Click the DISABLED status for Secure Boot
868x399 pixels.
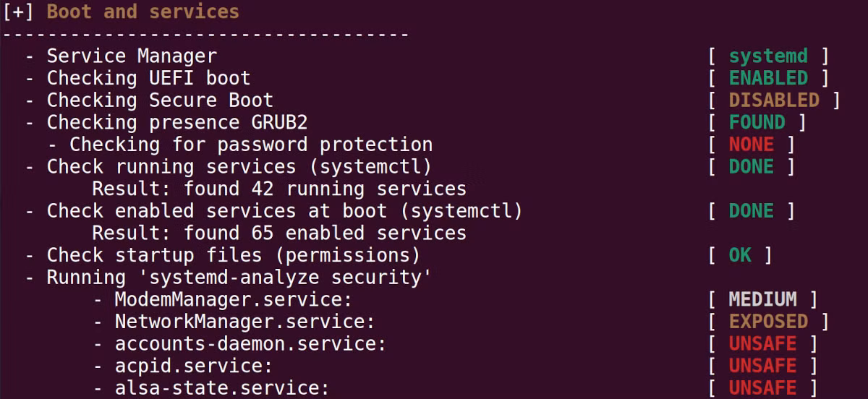click(x=773, y=100)
